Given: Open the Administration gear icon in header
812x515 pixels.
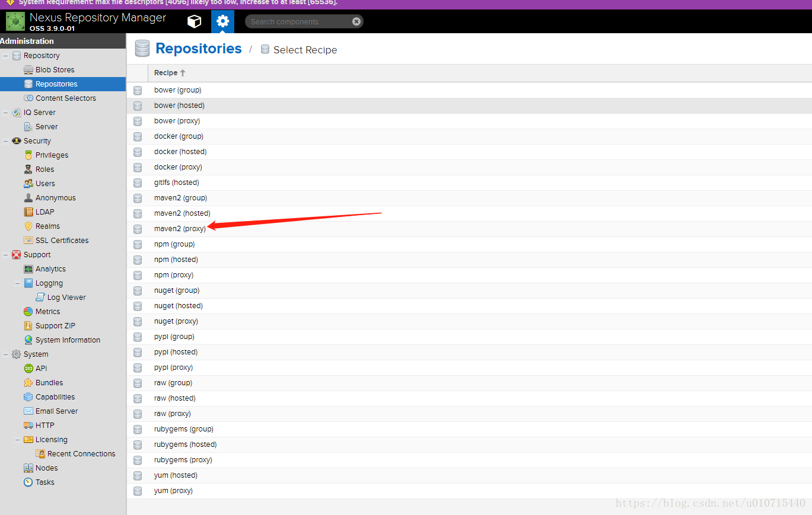Looking at the screenshot, I should coord(222,21).
